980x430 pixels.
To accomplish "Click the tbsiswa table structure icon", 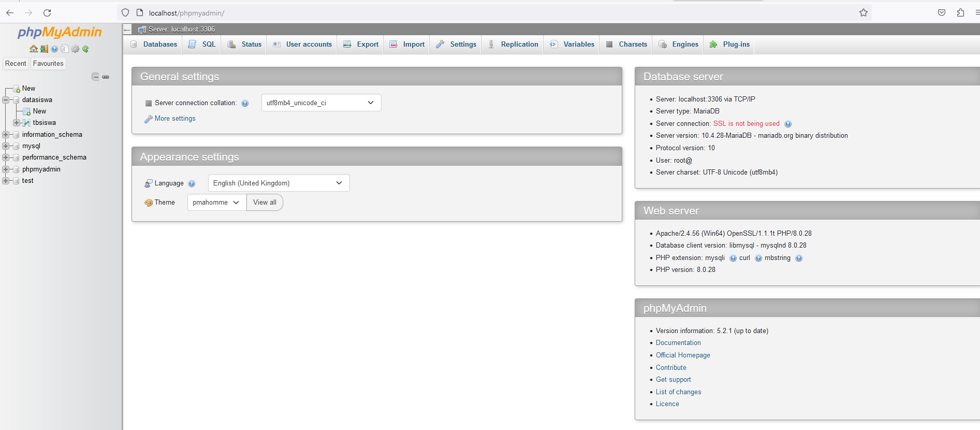I will (x=27, y=123).
